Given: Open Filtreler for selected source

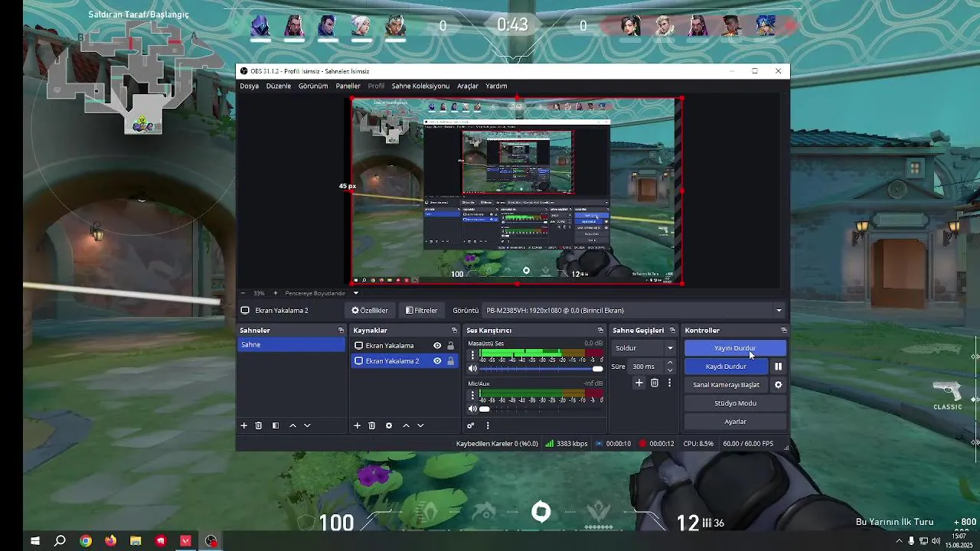Looking at the screenshot, I should pos(422,311).
